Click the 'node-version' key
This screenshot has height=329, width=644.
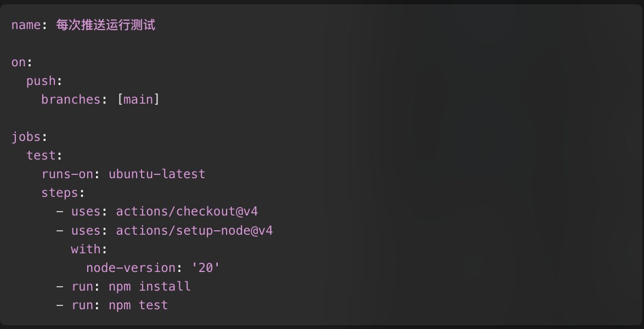pos(131,268)
